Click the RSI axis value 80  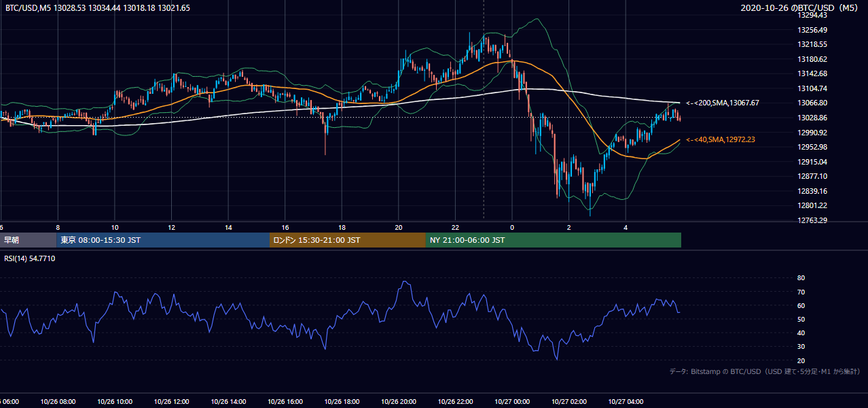[801, 278]
